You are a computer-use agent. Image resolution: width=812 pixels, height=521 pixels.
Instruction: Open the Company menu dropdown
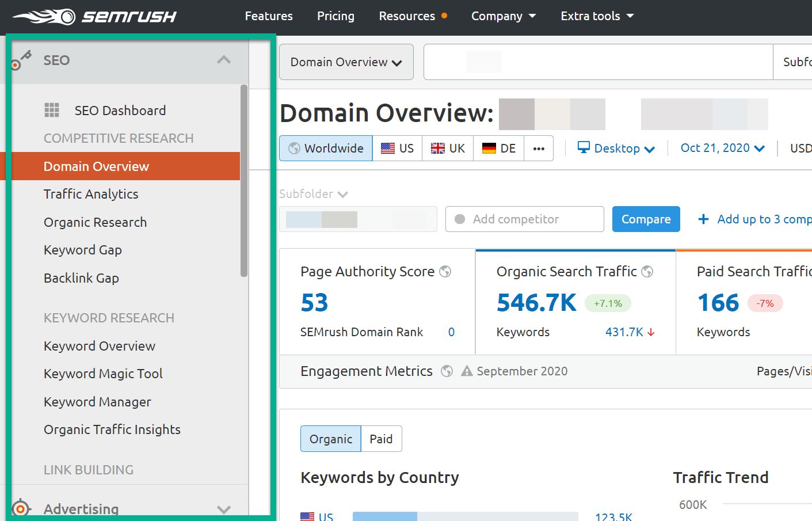pos(504,16)
